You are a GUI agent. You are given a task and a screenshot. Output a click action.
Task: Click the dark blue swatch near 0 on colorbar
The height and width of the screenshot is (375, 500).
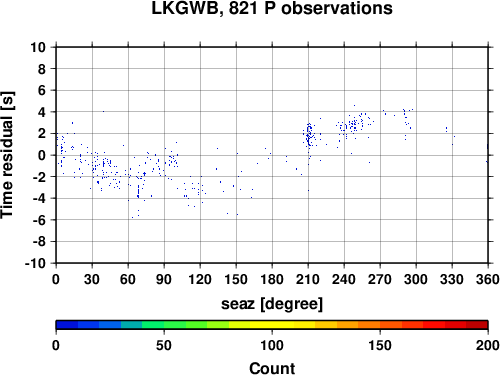(x=67, y=325)
